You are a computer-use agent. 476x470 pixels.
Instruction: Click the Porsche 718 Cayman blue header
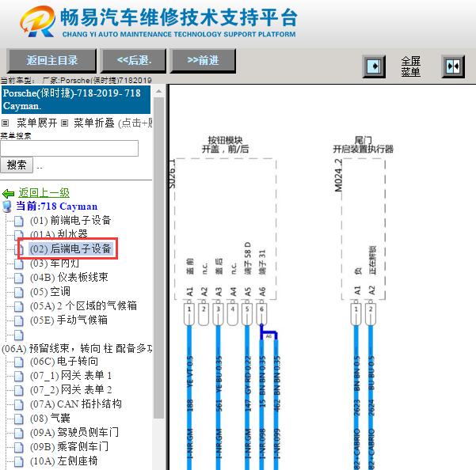click(76, 100)
